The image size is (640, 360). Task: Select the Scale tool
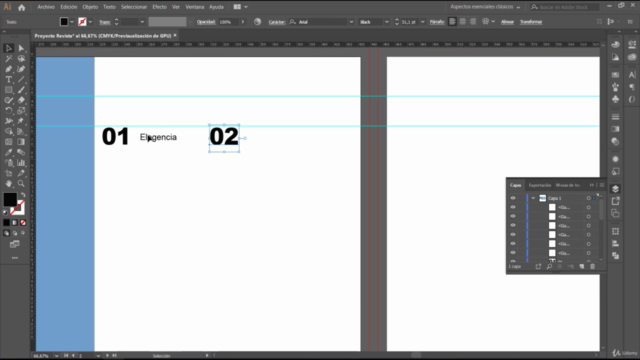(x=21, y=111)
